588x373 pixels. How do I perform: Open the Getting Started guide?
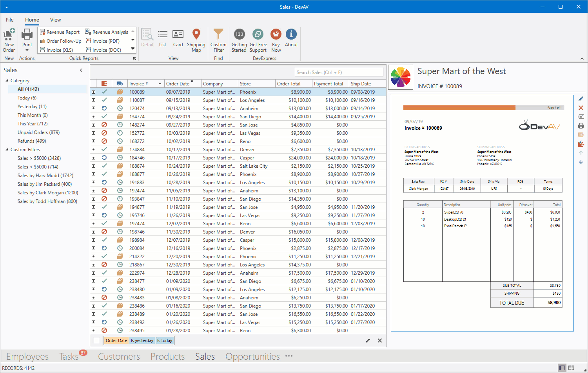[239, 35]
